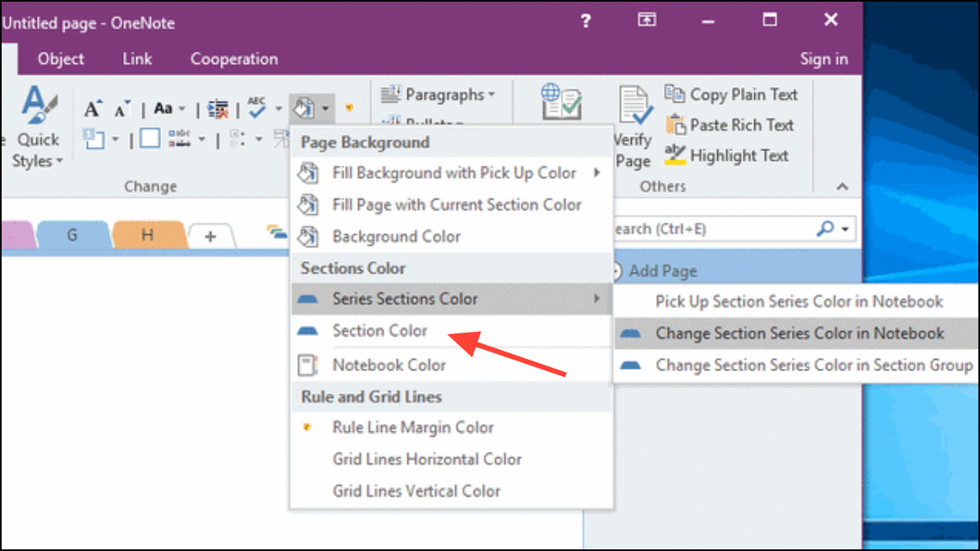
Task: Click the Paste Rich Text clipboard icon
Action: point(675,124)
